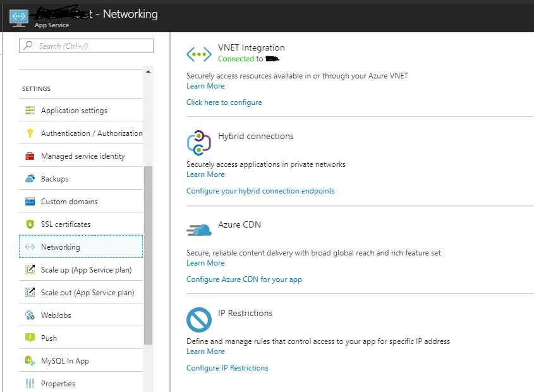Open Configure Azure CDN for your app
This screenshot has width=534, height=392.
(x=244, y=279)
